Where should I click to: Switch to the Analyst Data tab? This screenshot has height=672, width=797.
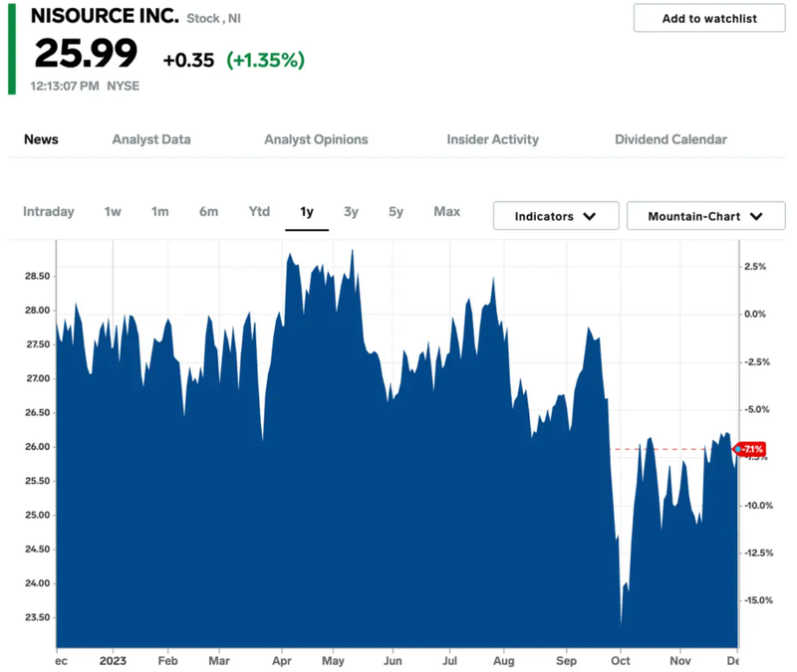[151, 139]
